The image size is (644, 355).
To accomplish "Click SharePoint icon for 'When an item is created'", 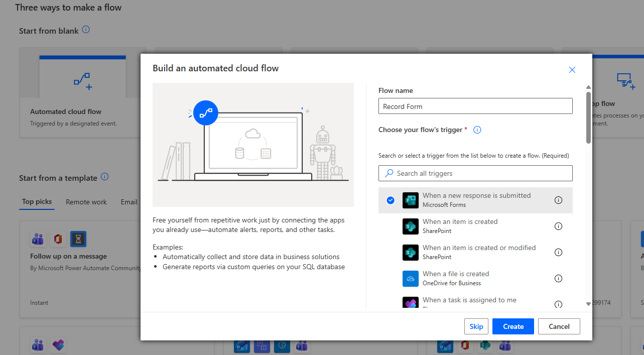I will (410, 226).
